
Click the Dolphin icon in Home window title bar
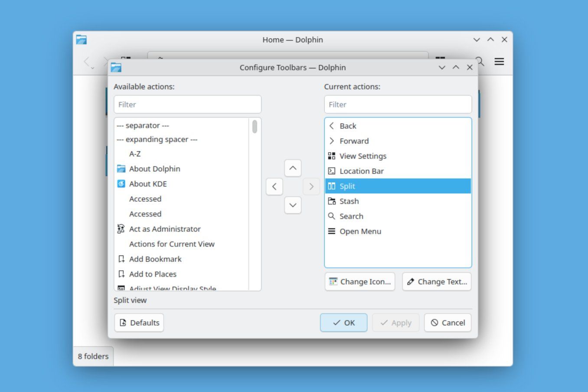click(x=82, y=40)
